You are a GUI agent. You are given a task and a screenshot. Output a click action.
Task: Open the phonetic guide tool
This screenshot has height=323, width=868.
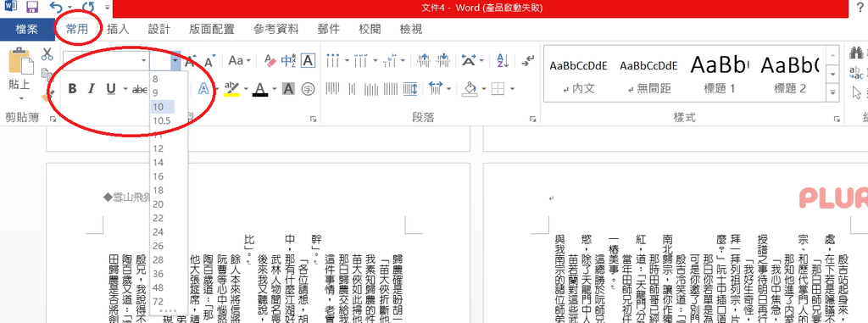[x=288, y=60]
